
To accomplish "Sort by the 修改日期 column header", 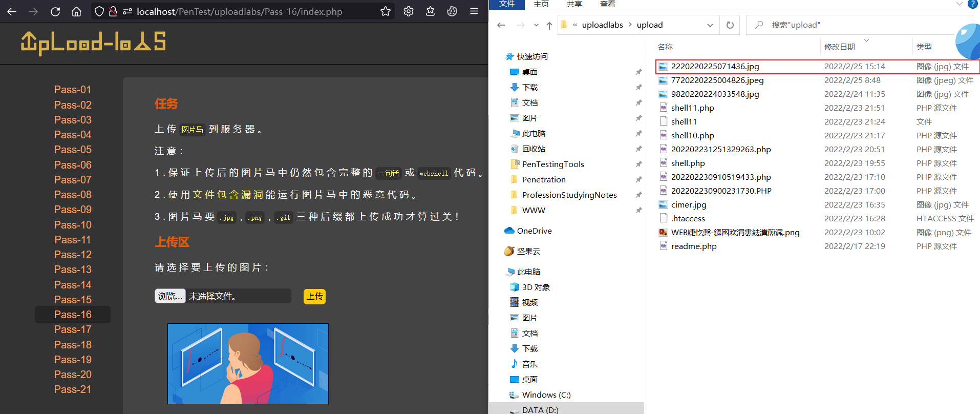I will 840,47.
